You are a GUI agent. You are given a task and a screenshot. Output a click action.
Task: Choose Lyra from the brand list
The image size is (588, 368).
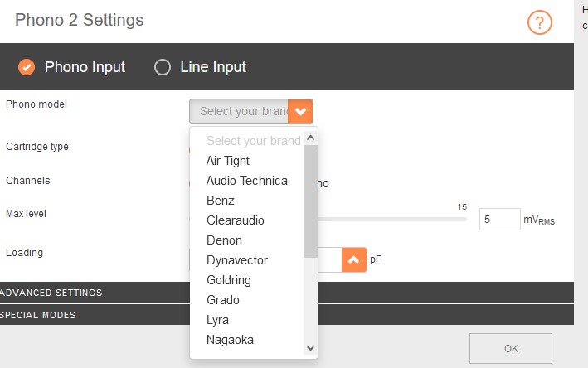(217, 320)
